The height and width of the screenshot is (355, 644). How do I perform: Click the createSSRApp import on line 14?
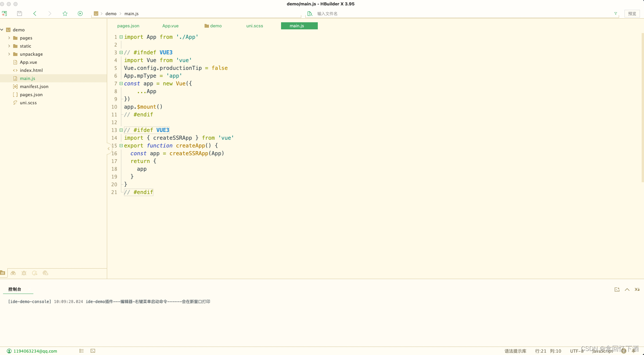click(173, 138)
